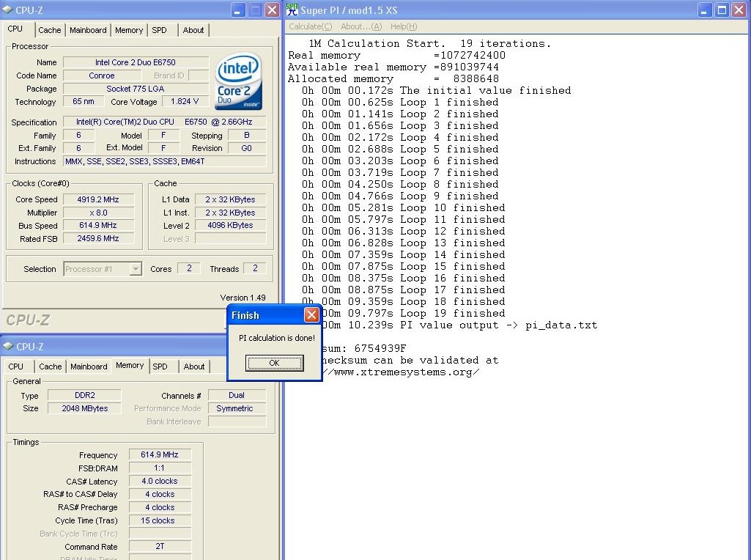Click the CPU-Z title icon in lower window
The height and width of the screenshot is (560, 751).
click(x=7, y=346)
